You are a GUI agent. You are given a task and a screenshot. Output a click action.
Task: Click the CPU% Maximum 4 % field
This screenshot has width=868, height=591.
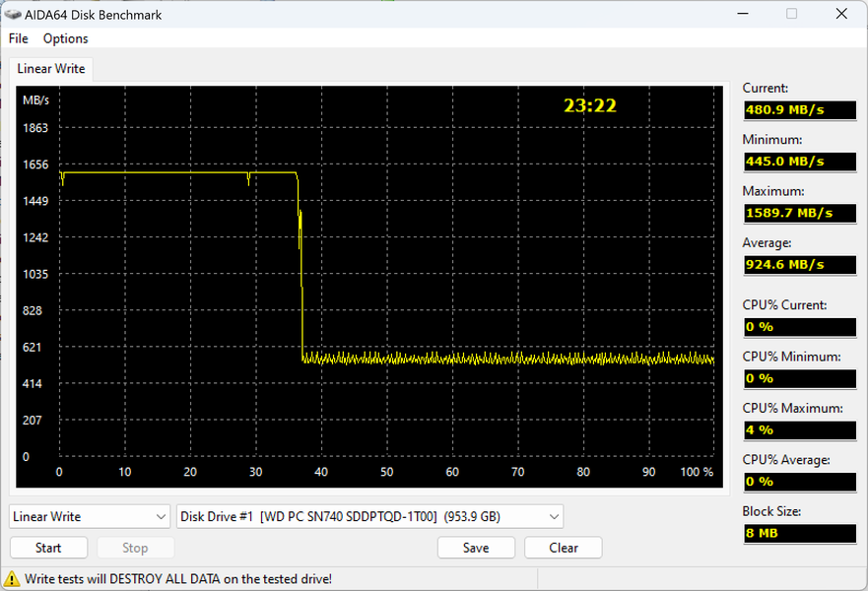800,430
